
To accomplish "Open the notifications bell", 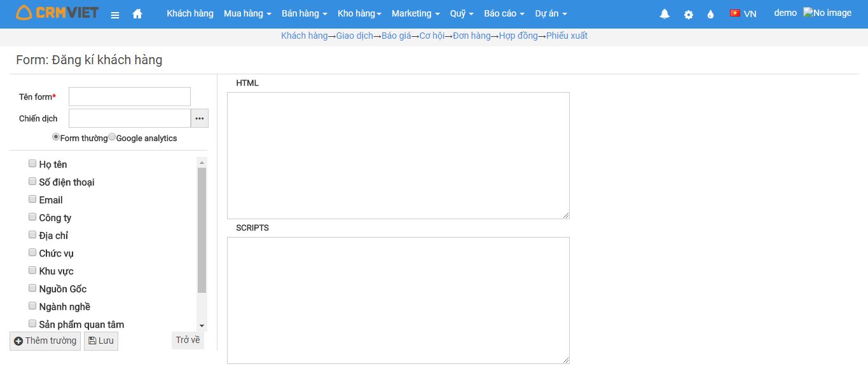I will (665, 14).
